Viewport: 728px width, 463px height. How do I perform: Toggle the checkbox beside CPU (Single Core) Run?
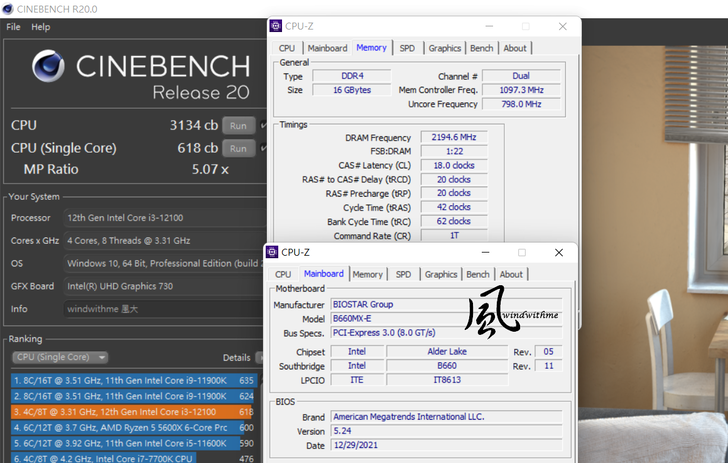263,148
